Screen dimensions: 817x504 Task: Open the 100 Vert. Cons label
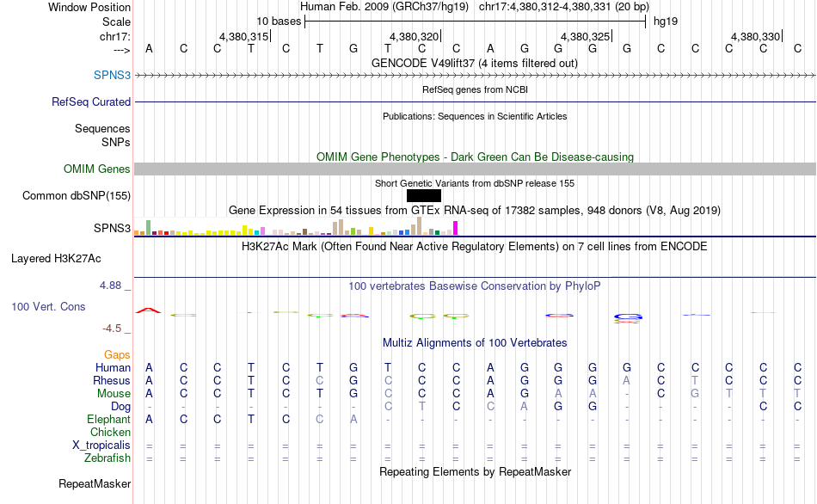pyautogui.click(x=48, y=306)
